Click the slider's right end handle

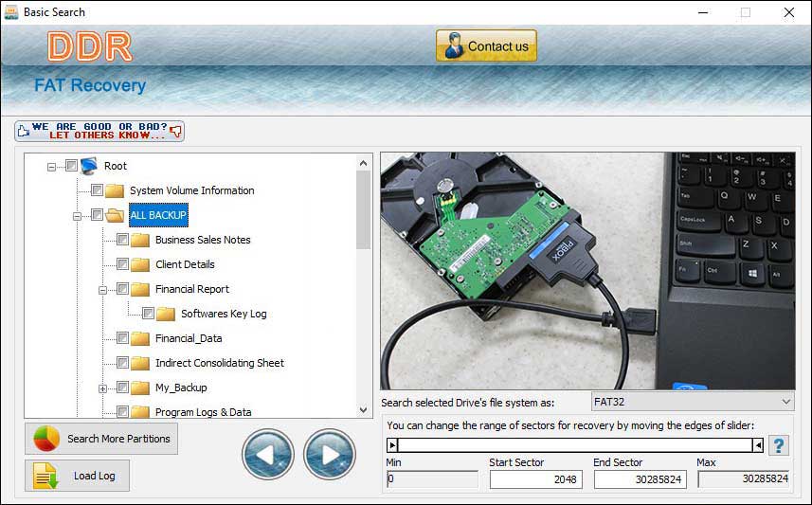(x=758, y=445)
